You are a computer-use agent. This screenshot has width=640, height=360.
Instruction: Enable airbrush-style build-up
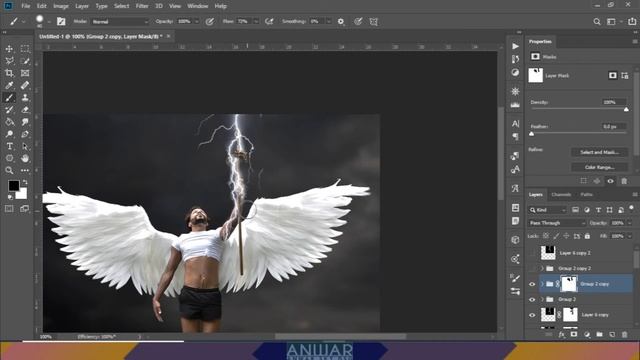pos(269,22)
